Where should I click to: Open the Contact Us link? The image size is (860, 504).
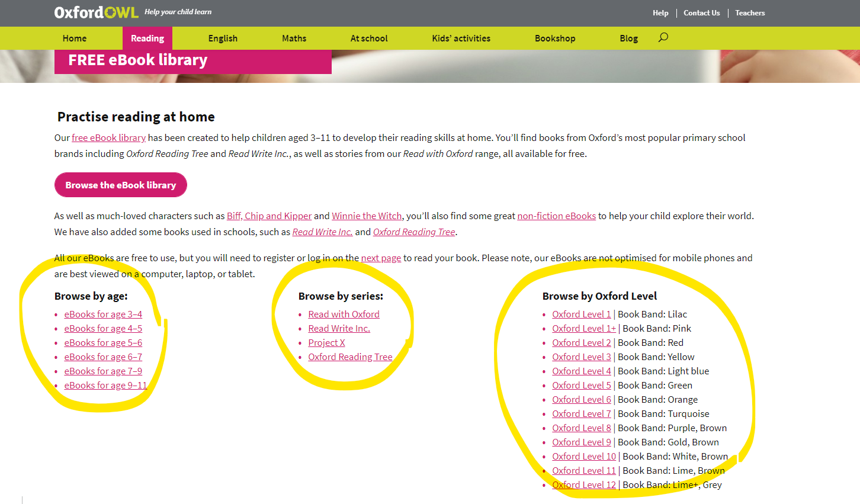[x=702, y=13]
